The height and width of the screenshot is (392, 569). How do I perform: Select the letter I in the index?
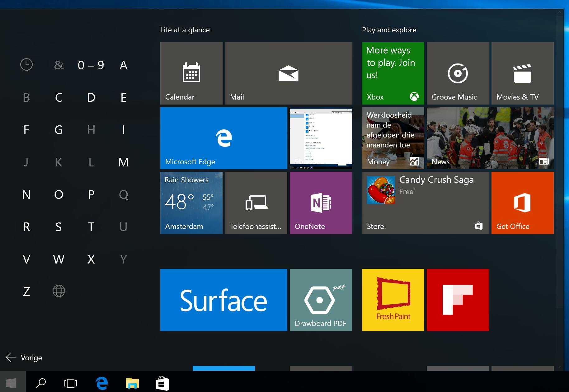point(124,130)
